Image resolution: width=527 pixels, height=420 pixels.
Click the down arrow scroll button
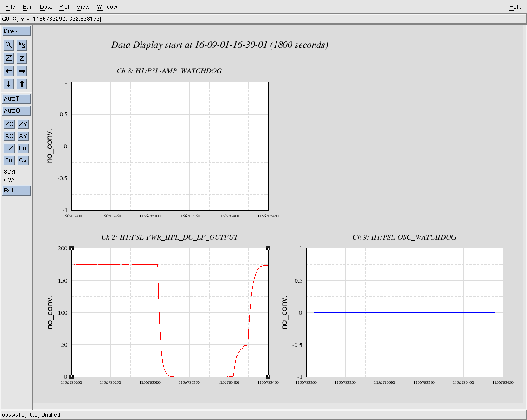click(9, 84)
